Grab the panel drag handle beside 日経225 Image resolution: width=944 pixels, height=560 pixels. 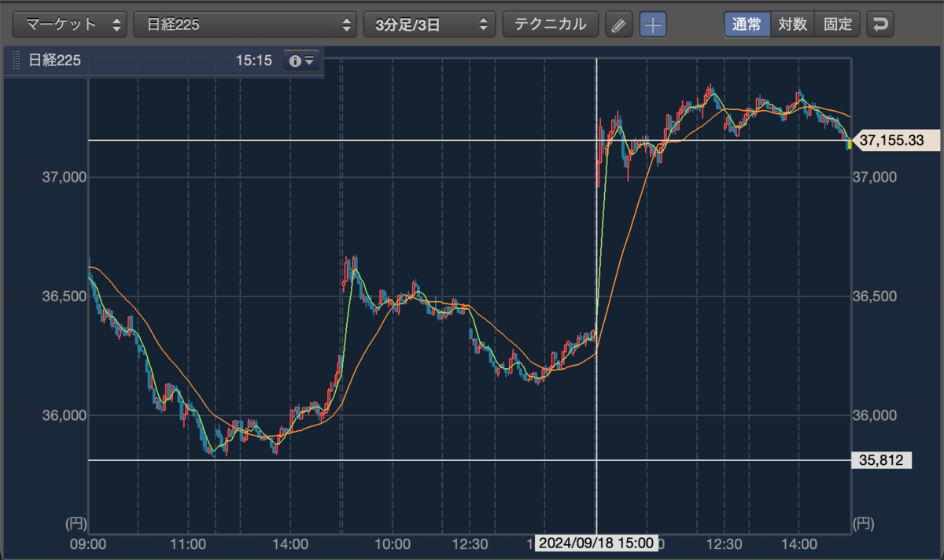pos(17,61)
